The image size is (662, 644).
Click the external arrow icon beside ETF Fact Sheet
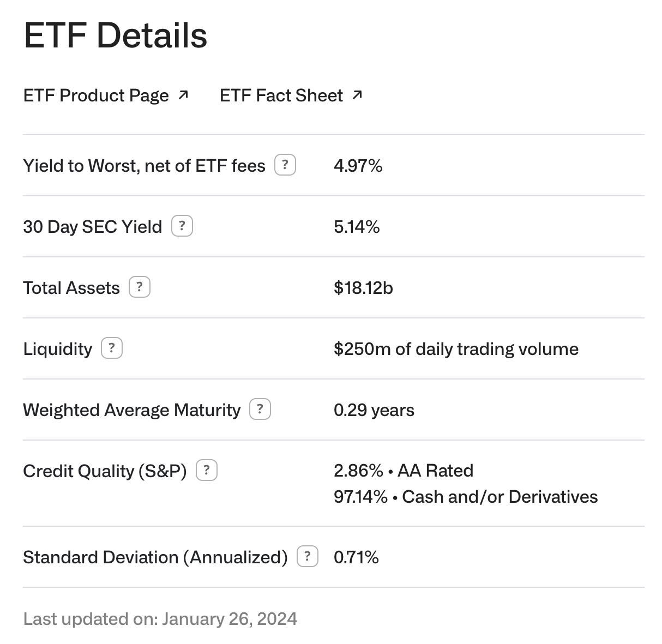click(x=357, y=95)
